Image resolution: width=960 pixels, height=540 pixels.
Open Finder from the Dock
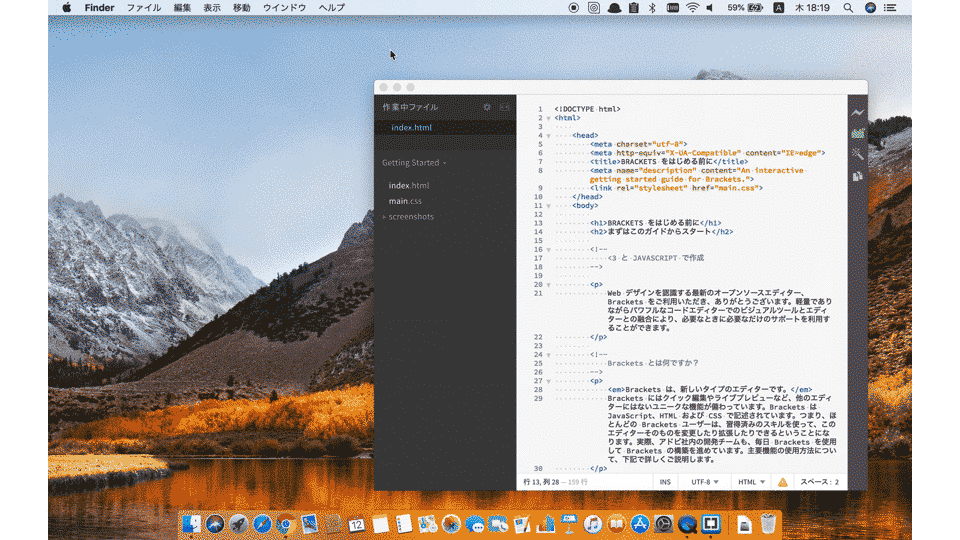[x=191, y=524]
